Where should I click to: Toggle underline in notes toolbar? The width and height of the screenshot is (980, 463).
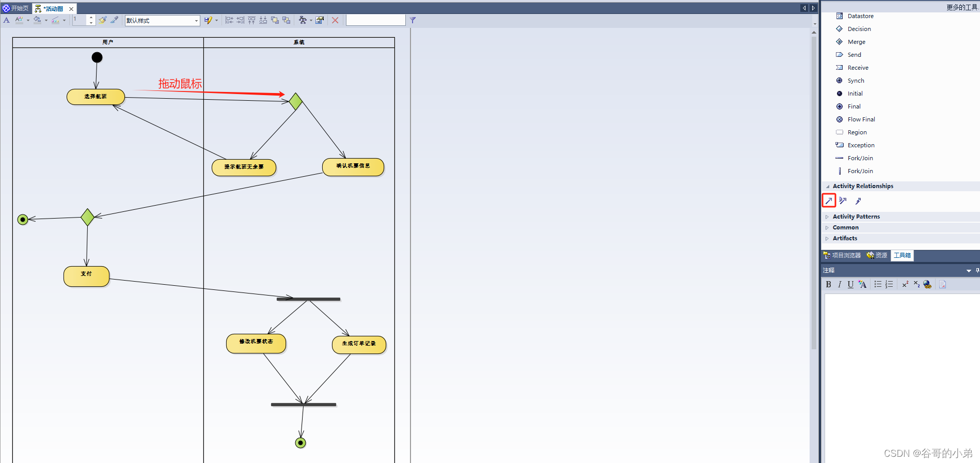tap(850, 284)
